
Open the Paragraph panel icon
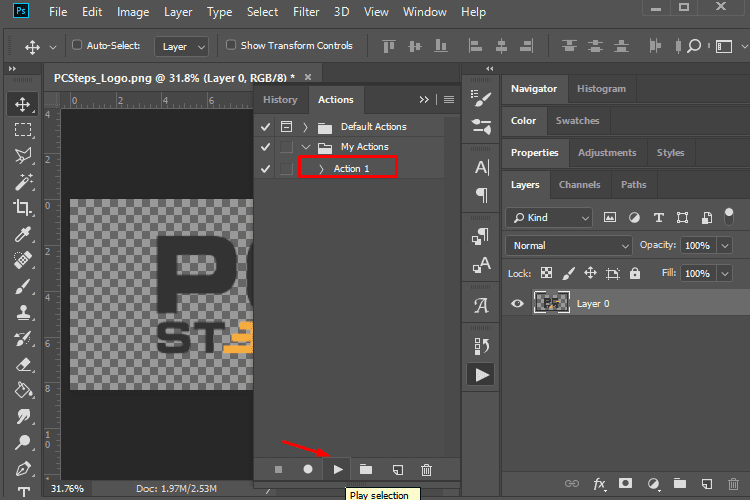point(482,195)
